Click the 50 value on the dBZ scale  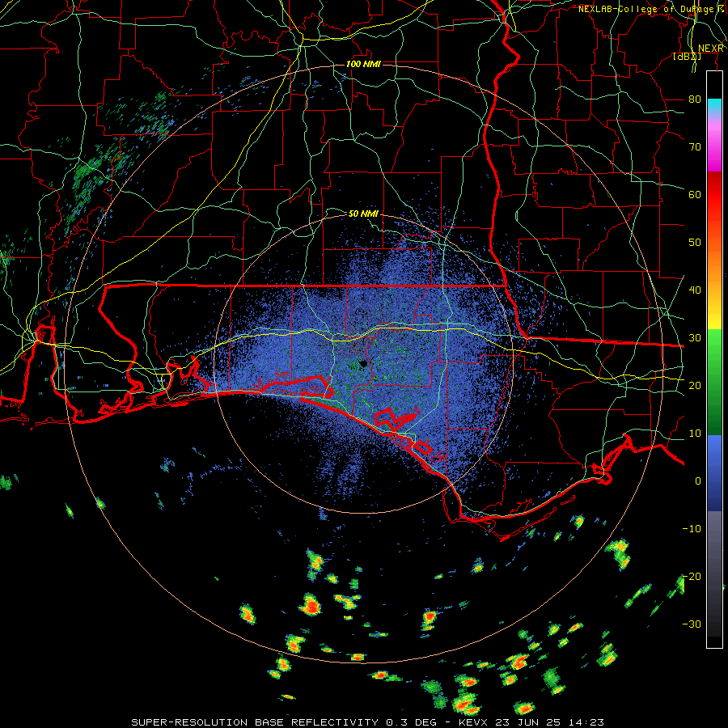pos(695,243)
